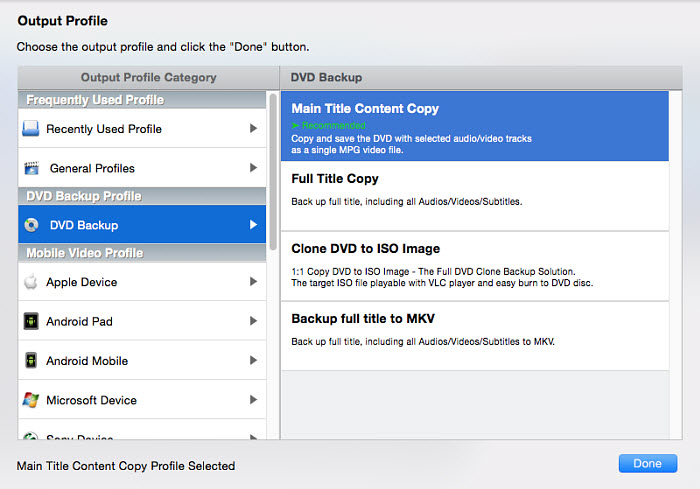Expand the General Profiles arrow
The image size is (700, 489).
(253, 168)
